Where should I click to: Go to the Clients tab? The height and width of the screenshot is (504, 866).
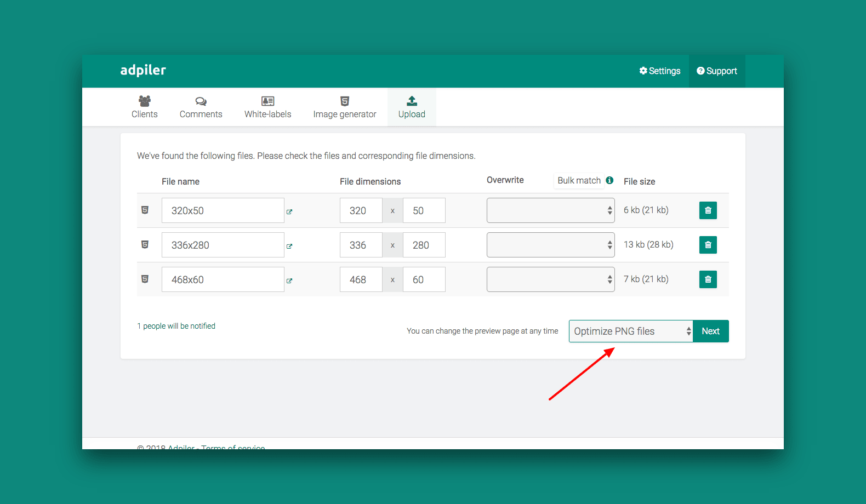(x=145, y=107)
